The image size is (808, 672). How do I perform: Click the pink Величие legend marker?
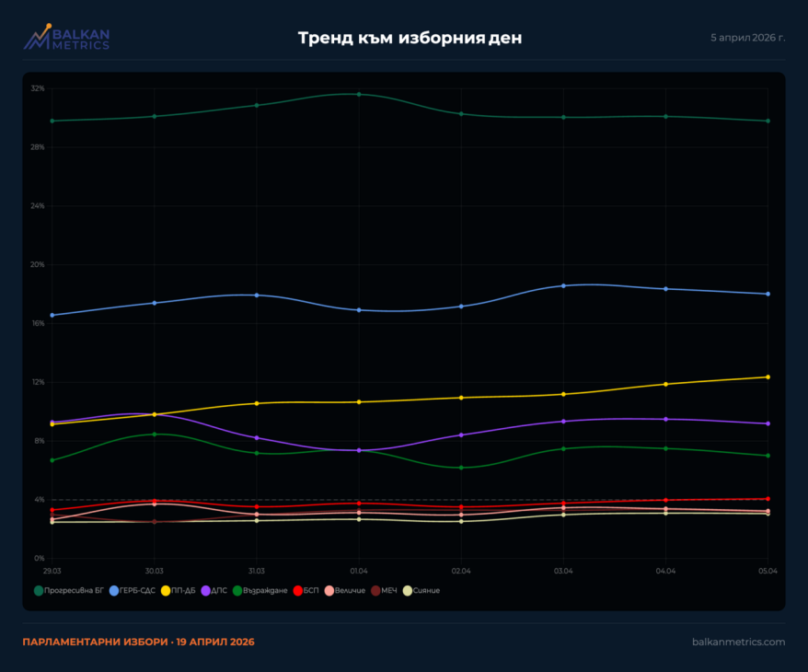point(329,590)
